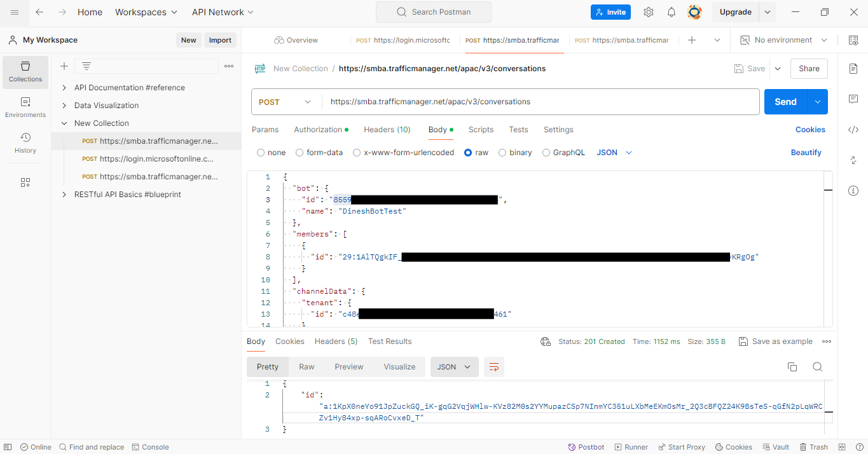Search within the response body
This screenshot has height=454, width=868.
tap(817, 367)
